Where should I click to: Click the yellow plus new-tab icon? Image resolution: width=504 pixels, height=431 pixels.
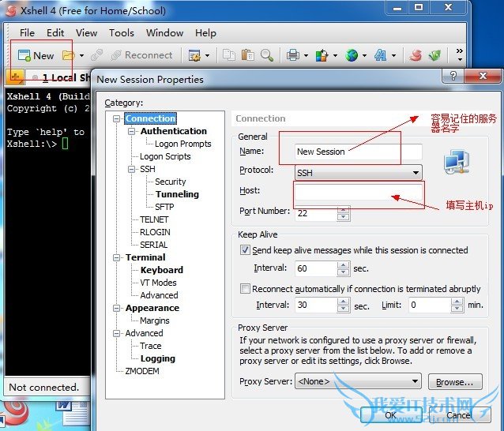(x=15, y=77)
